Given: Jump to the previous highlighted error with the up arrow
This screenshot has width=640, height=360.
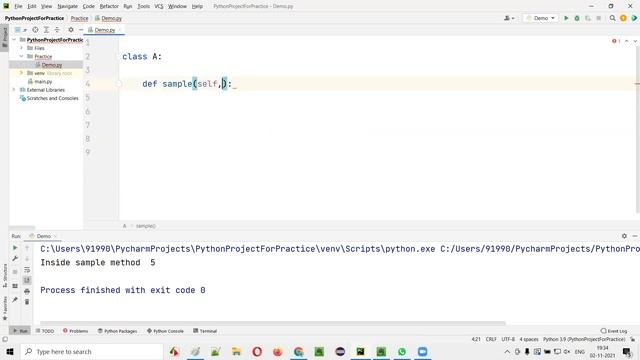Looking at the screenshot, I should pyautogui.click(x=627, y=41).
